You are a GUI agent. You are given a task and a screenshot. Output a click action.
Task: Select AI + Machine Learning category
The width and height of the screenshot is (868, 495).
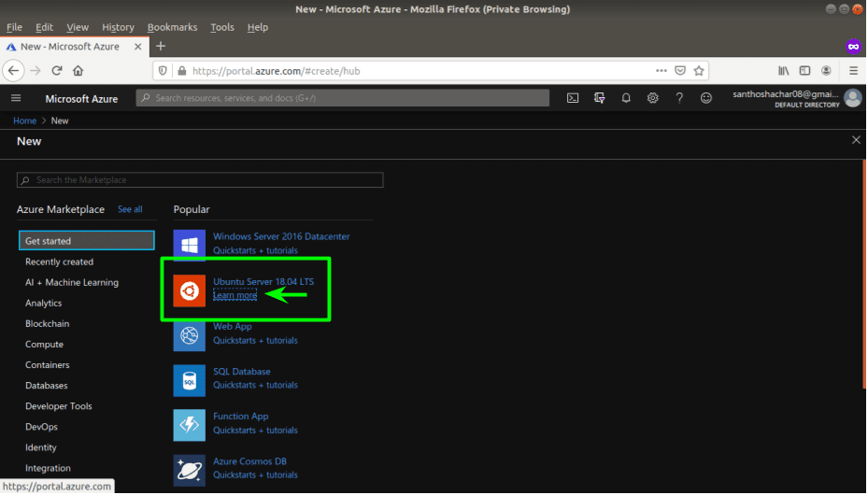[x=72, y=283]
